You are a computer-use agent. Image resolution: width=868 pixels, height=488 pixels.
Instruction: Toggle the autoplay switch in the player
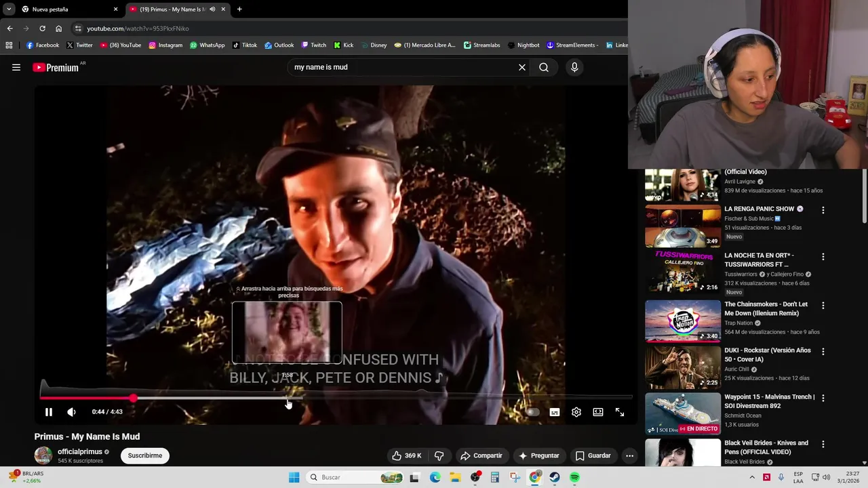(532, 412)
